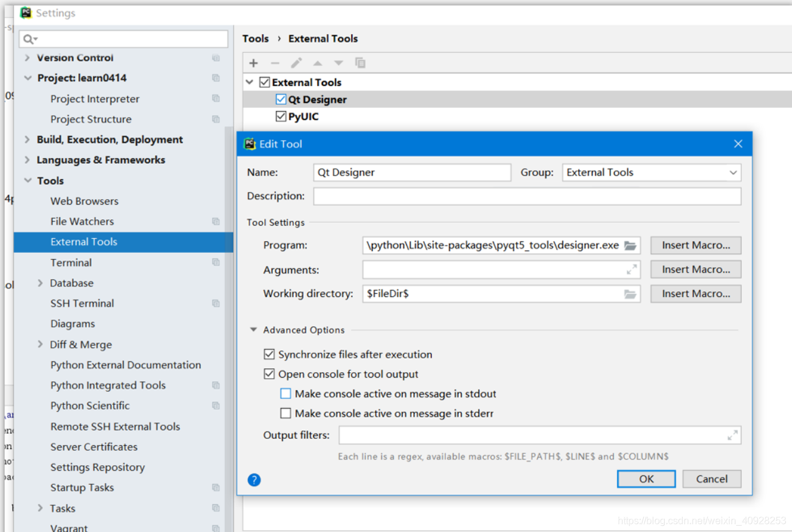Toggle the External Tools group checkbox
792x532 pixels.
pos(265,82)
